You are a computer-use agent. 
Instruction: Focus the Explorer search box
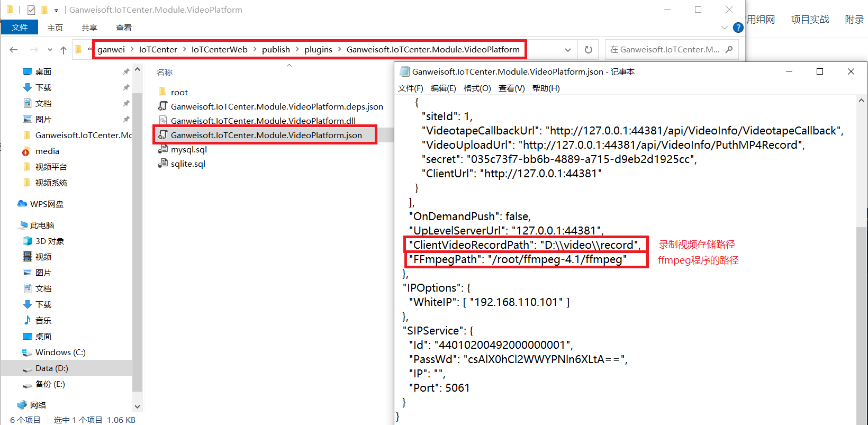pos(671,49)
